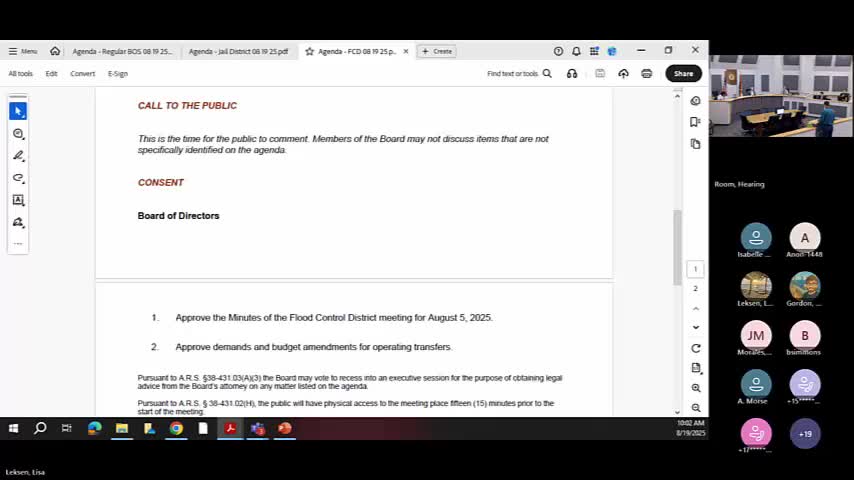
Task: Select the Add text box tool
Action: (x=18, y=200)
